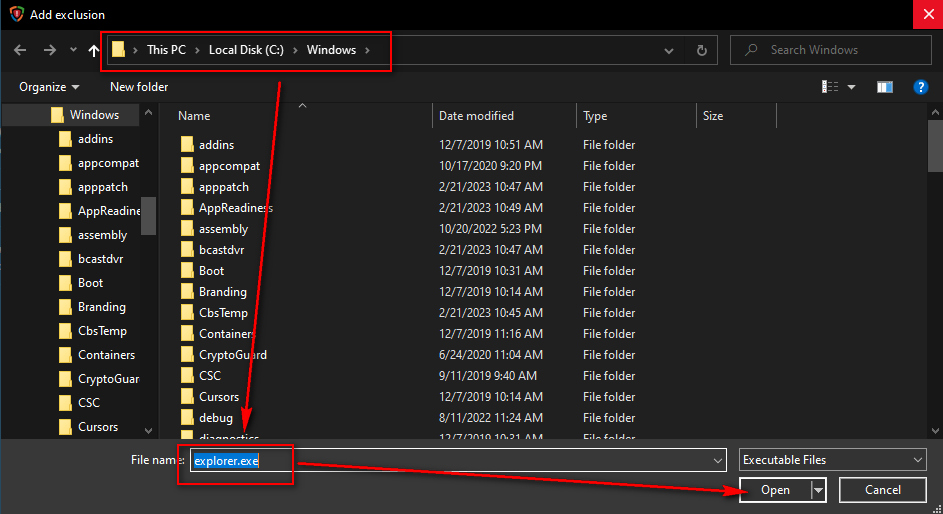Go forward using the right arrow

tap(50, 50)
